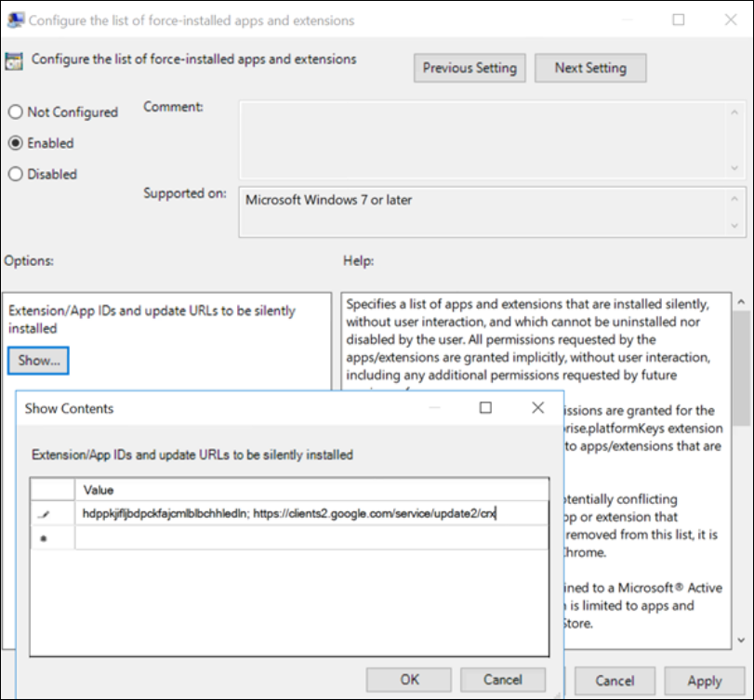Click the Show Contents dialog title bar

(232, 408)
